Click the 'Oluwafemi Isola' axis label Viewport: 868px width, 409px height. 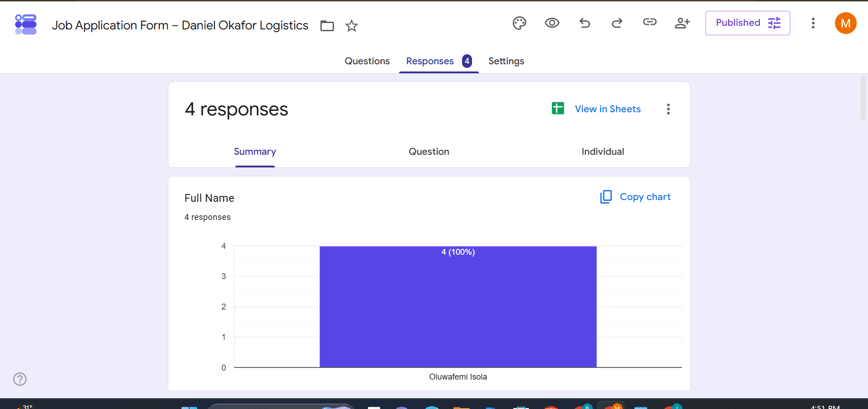point(458,377)
